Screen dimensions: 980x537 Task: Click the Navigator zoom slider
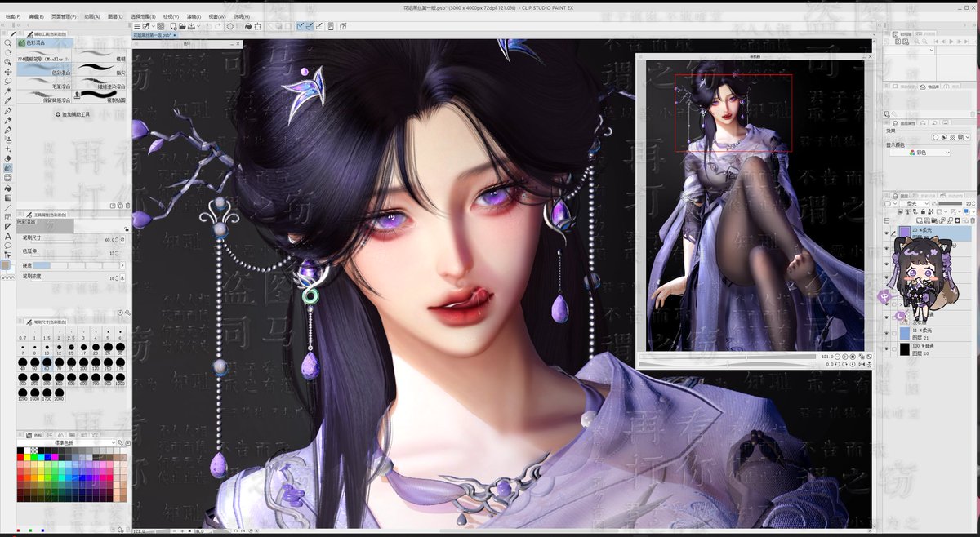click(x=727, y=357)
